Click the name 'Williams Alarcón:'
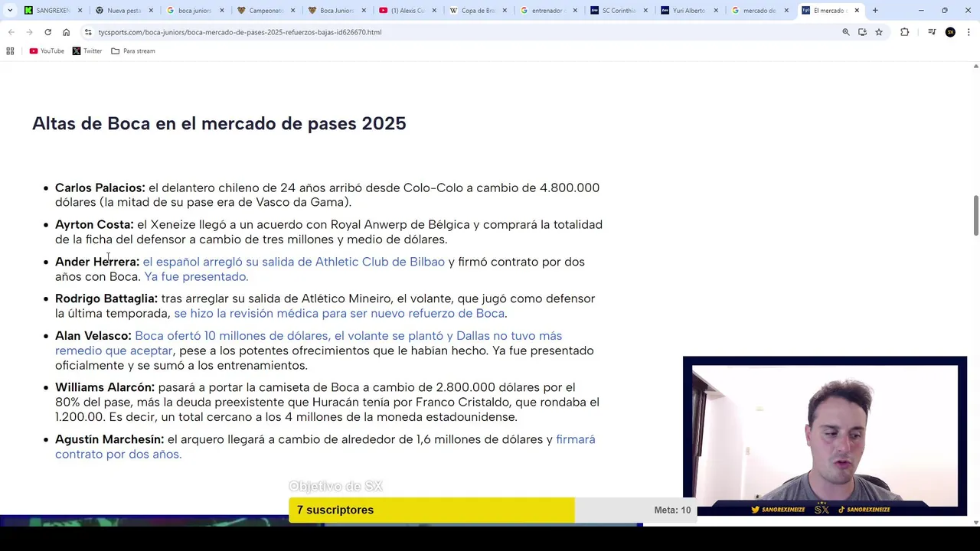The height and width of the screenshot is (551, 980). pyautogui.click(x=105, y=387)
